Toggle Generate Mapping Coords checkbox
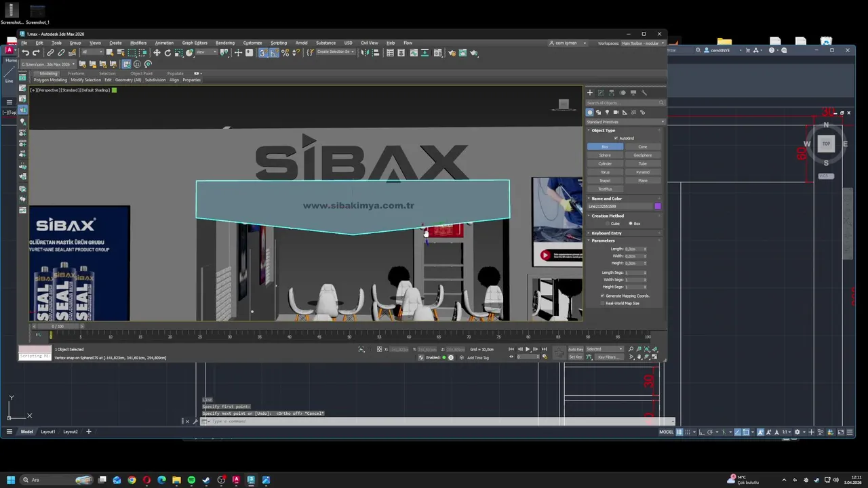 point(602,296)
